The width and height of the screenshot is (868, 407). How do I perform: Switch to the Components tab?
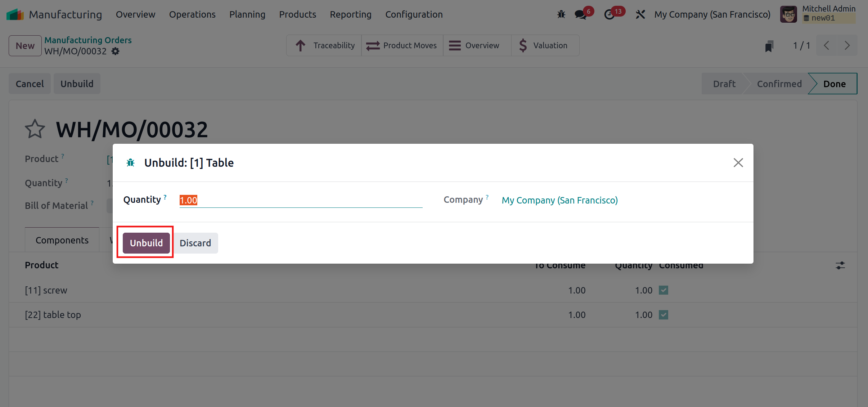click(x=62, y=240)
